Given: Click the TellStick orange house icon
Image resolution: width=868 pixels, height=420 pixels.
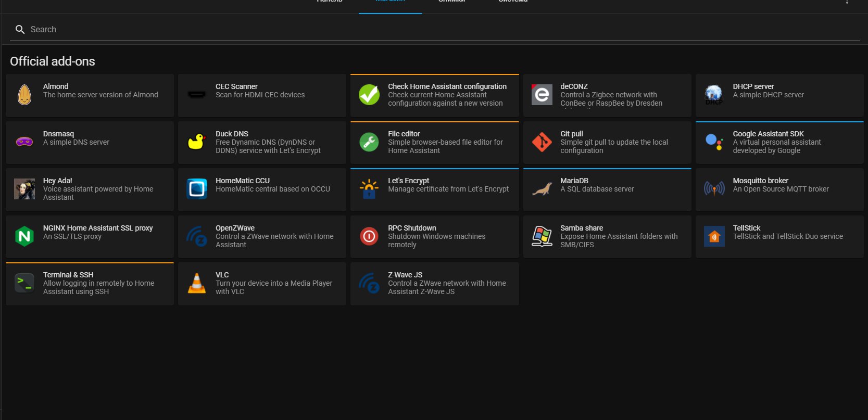Looking at the screenshot, I should tap(714, 236).
